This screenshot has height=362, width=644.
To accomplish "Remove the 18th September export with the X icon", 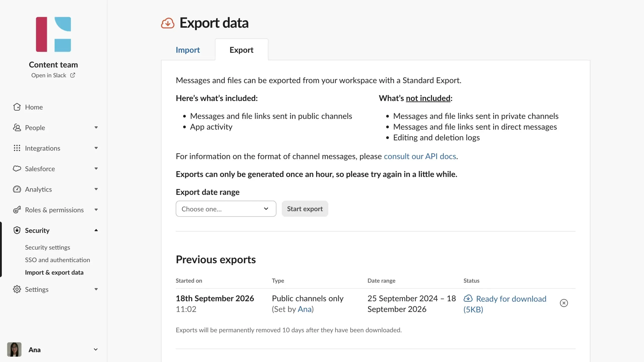I will click(x=564, y=303).
